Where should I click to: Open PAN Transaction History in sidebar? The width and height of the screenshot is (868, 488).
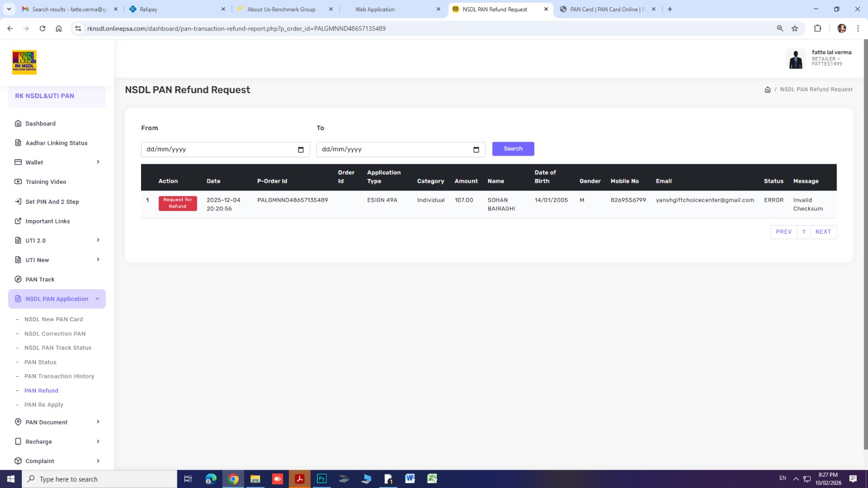(x=59, y=376)
